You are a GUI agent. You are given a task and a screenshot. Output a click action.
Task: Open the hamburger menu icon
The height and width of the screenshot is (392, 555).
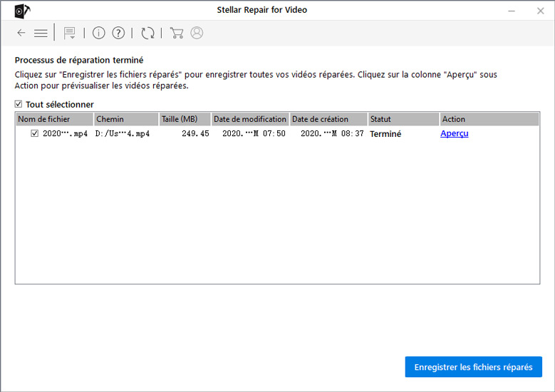[x=41, y=33]
